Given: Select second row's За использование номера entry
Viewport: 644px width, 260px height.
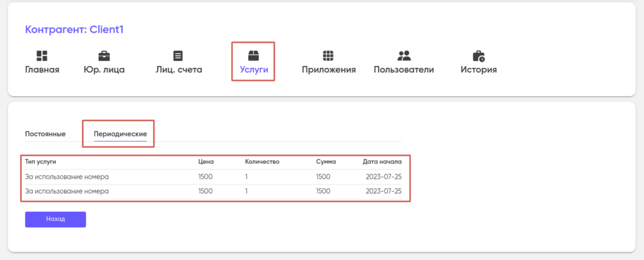Looking at the screenshot, I should click(67, 191).
